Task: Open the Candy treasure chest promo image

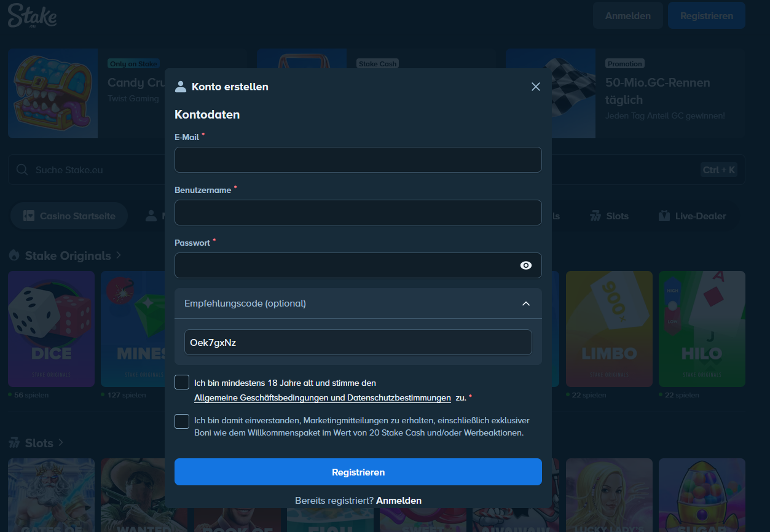Action: pos(53,93)
